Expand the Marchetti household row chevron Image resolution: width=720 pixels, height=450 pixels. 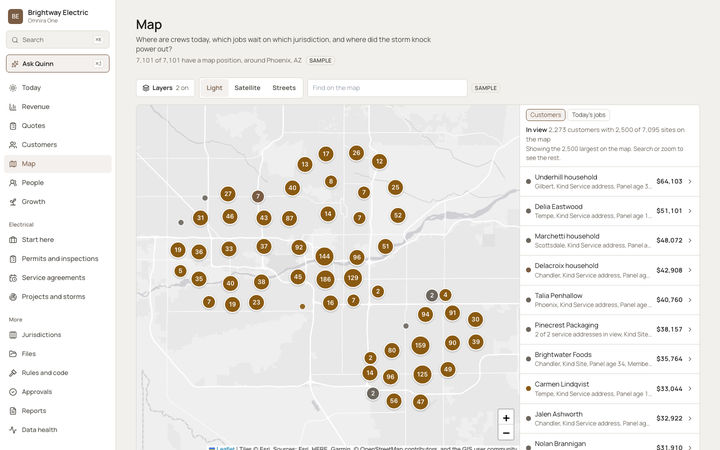(x=690, y=241)
